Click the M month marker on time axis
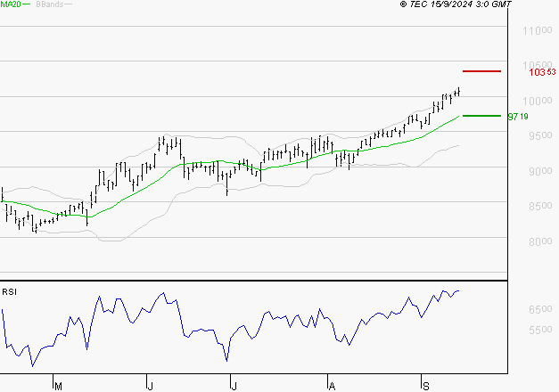559x392 pixels. pos(58,386)
